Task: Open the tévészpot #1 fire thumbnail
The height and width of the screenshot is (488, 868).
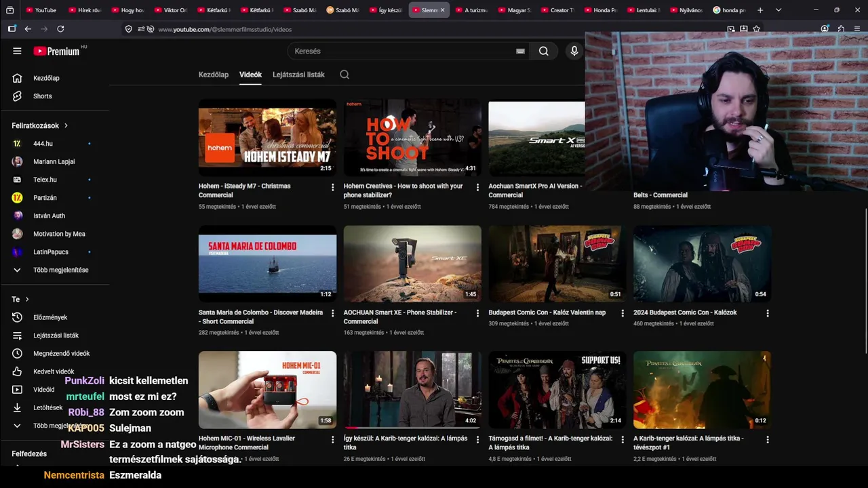Action: click(702, 390)
